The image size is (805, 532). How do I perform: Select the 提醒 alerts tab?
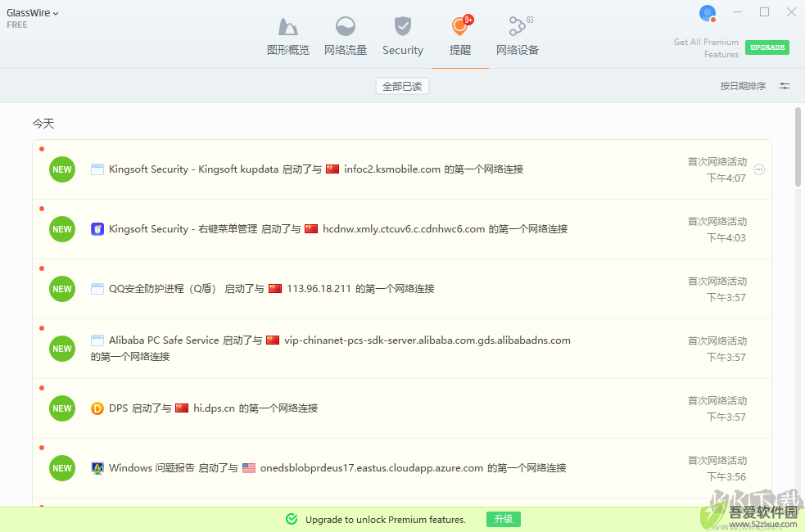coord(460,36)
